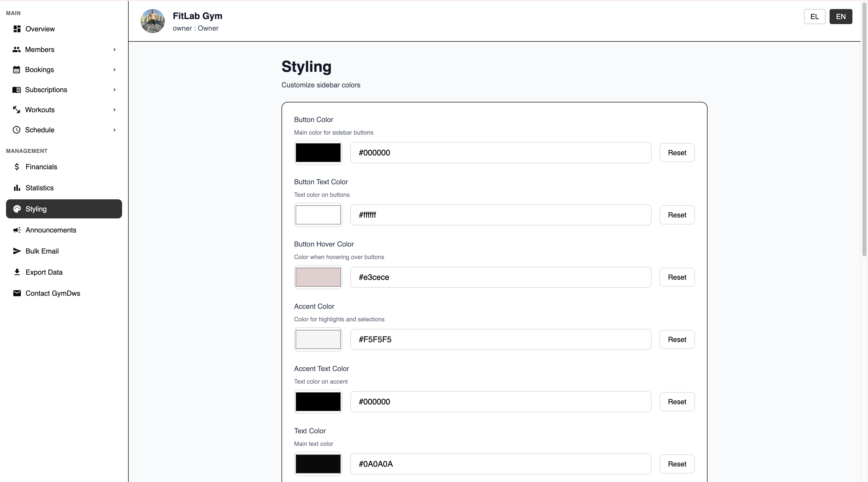Focus the #F5F5F5 hex input
868x482 pixels.
coord(501,339)
